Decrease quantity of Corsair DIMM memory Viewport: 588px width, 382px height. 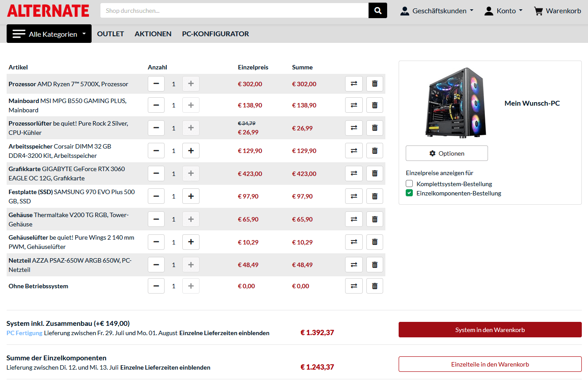click(x=156, y=151)
